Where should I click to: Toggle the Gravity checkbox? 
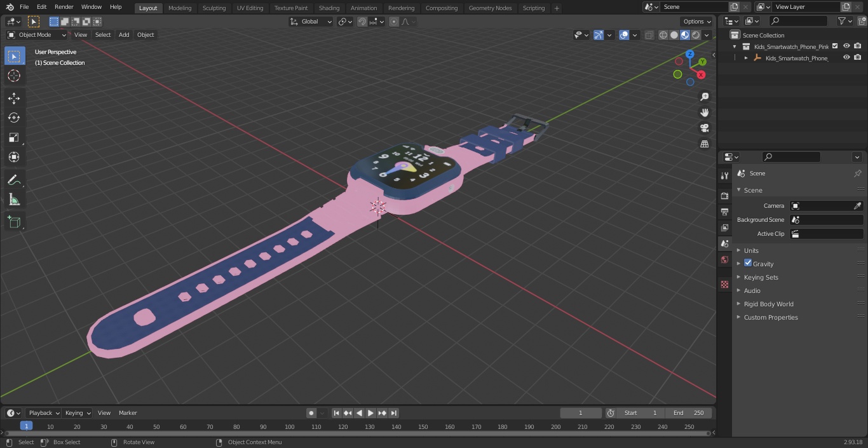pyautogui.click(x=748, y=263)
